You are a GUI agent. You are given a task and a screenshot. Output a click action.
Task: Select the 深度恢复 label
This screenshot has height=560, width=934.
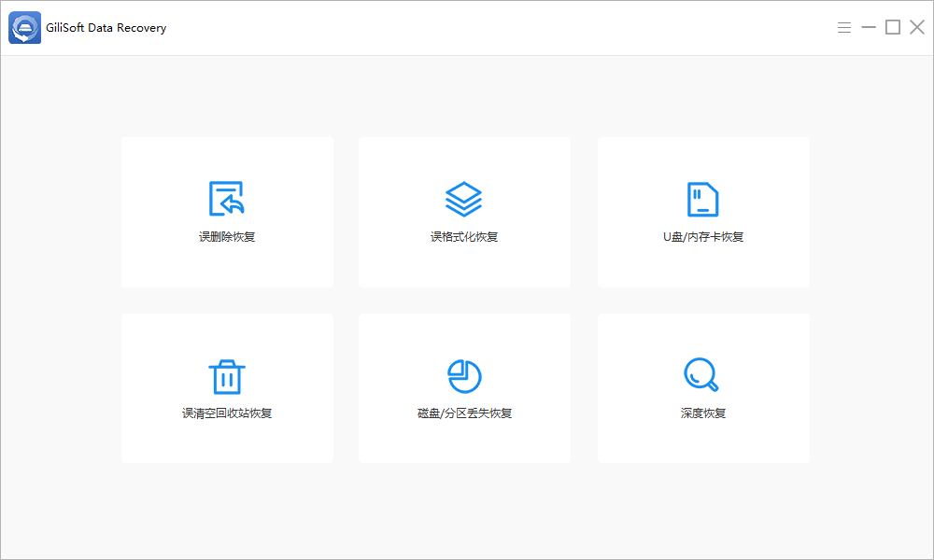pyautogui.click(x=703, y=413)
